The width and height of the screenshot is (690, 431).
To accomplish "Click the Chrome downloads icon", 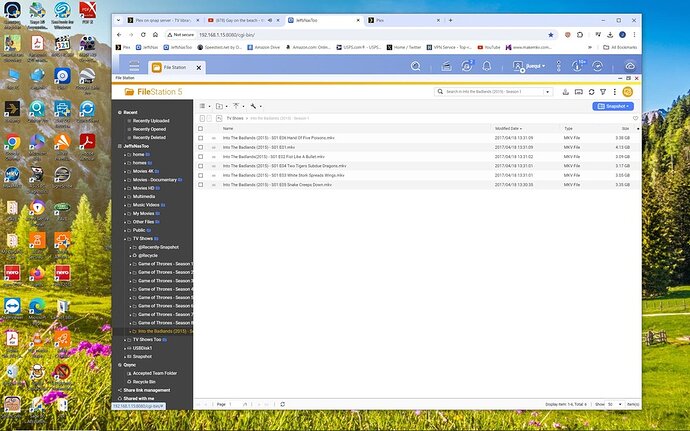I will pos(610,35).
